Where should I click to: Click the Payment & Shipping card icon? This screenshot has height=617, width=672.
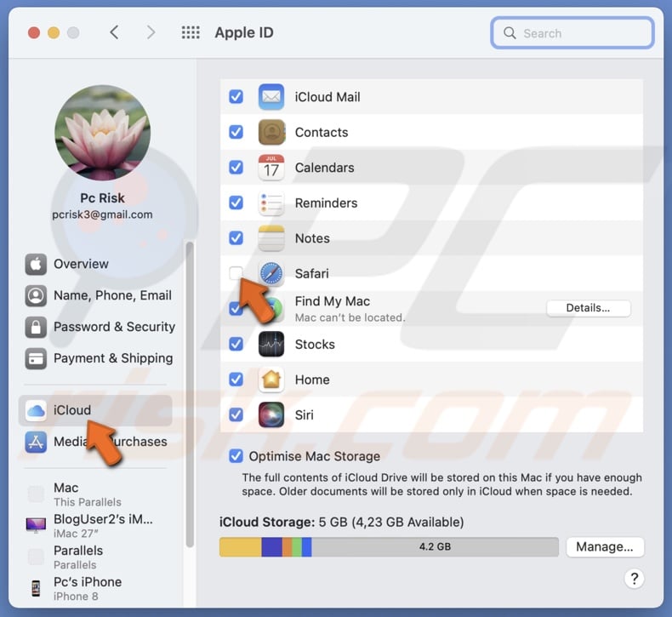pyautogui.click(x=36, y=358)
